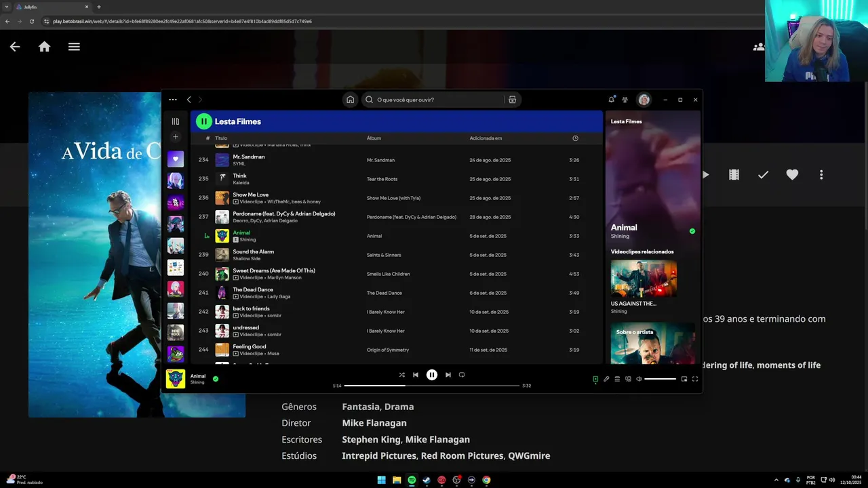The height and width of the screenshot is (488, 868).
Task: Click Animal album art in player bar
Action: point(176,379)
